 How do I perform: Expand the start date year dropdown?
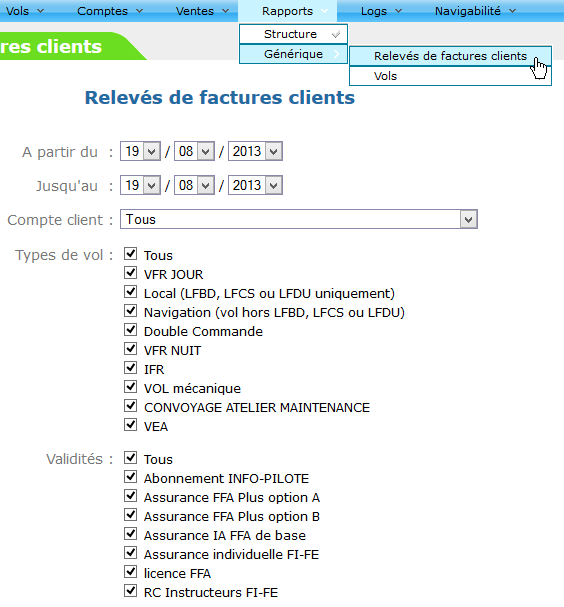point(255,151)
